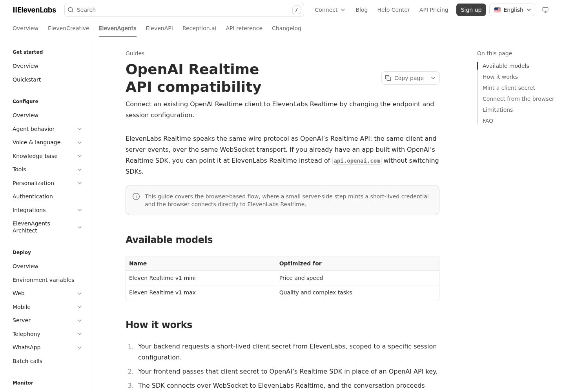
Task: Click the copy page icon
Action: tap(388, 78)
